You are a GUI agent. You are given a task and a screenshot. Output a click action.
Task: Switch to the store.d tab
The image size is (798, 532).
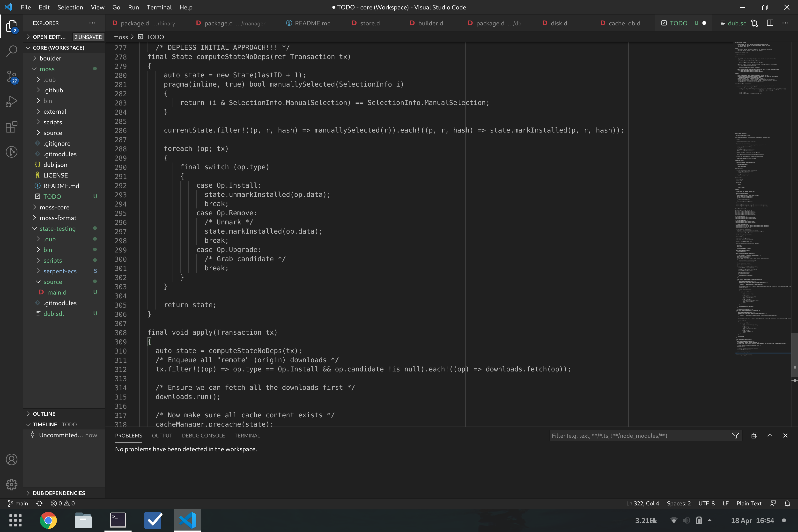[369, 23]
